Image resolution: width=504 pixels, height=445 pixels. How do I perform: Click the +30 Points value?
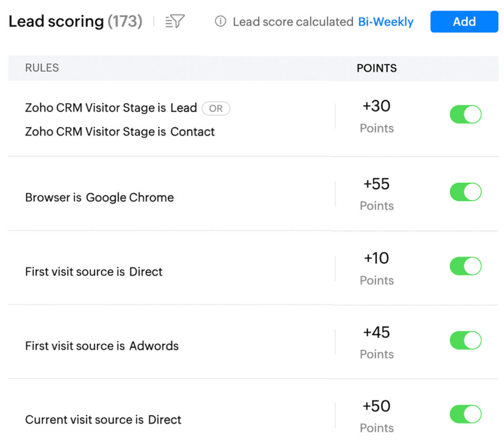point(377,106)
